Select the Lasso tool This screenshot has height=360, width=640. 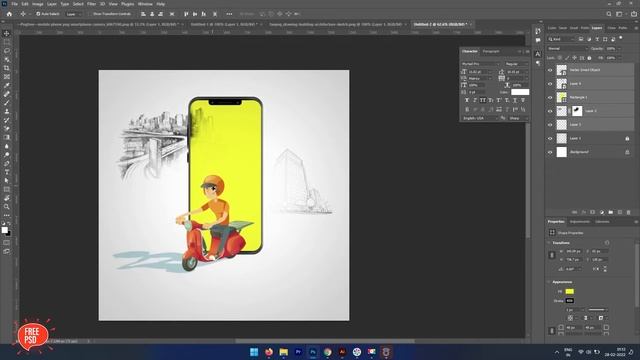tap(7, 51)
